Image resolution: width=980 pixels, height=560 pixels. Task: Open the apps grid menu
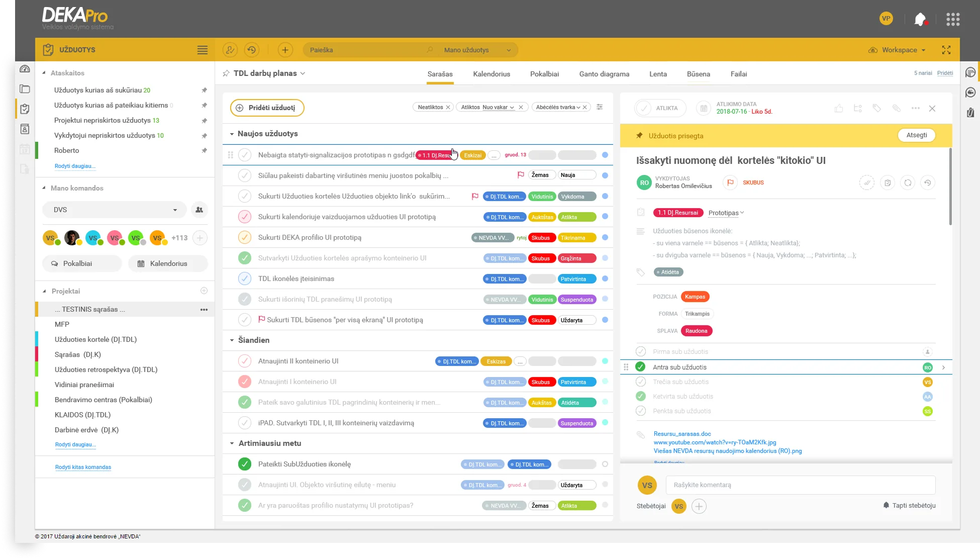(x=953, y=20)
